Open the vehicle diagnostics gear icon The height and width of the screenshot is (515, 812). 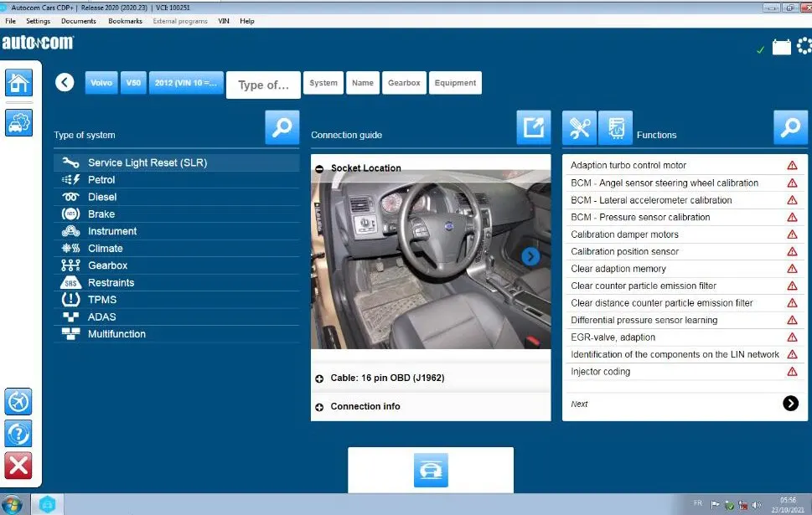(x=18, y=122)
